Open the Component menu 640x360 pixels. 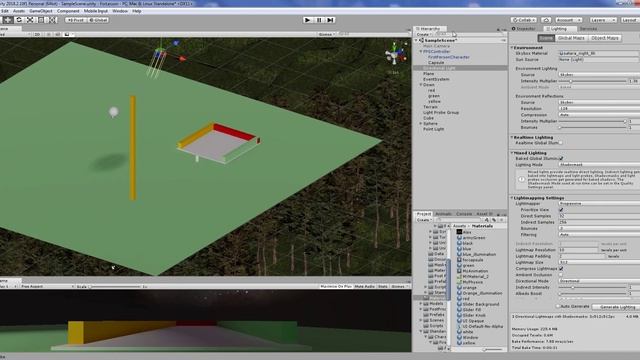[68, 11]
